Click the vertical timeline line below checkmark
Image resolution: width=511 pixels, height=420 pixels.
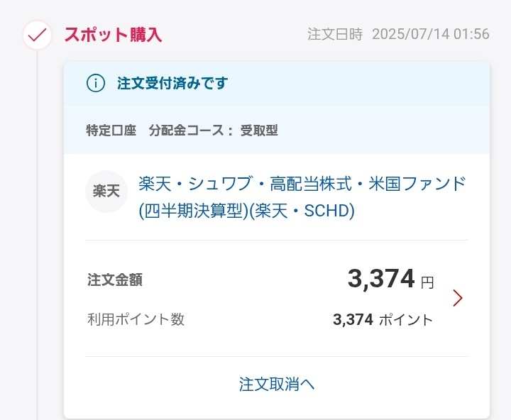tap(37, 235)
